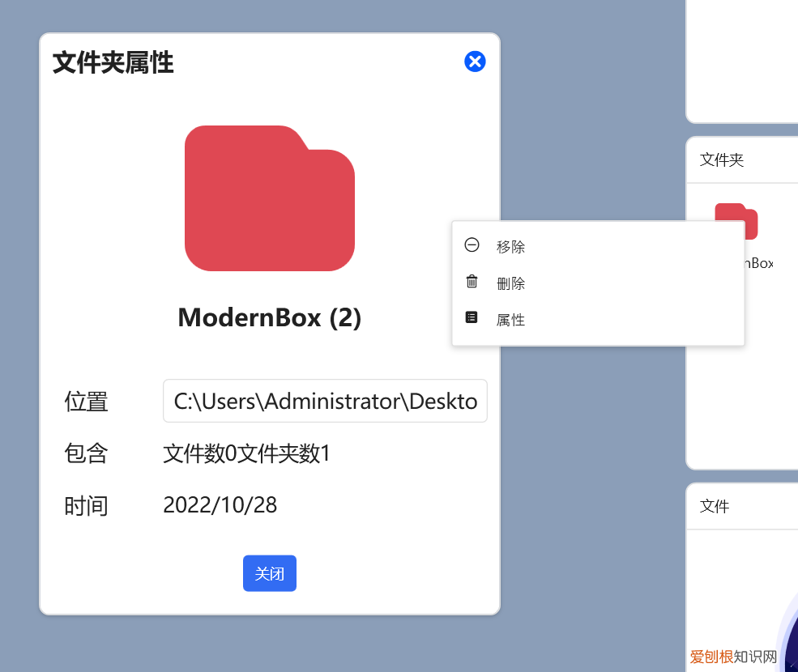Click the 文件夹属性 dialog title
Image resolution: width=798 pixels, height=672 pixels.
pyautogui.click(x=112, y=63)
